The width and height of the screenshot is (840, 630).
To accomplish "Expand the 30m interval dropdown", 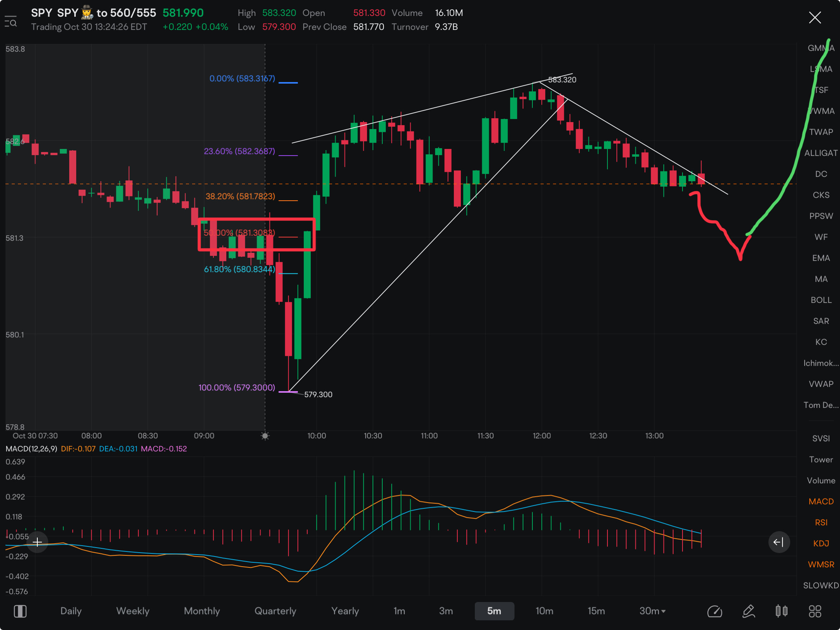I will pos(652,611).
